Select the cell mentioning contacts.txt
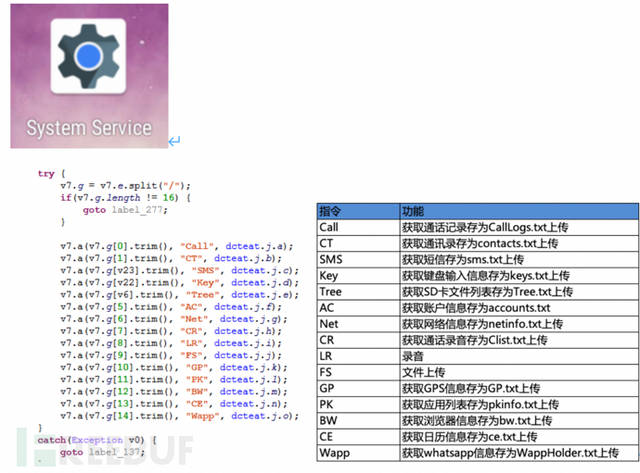This screenshot has height=473, width=640. click(519, 243)
